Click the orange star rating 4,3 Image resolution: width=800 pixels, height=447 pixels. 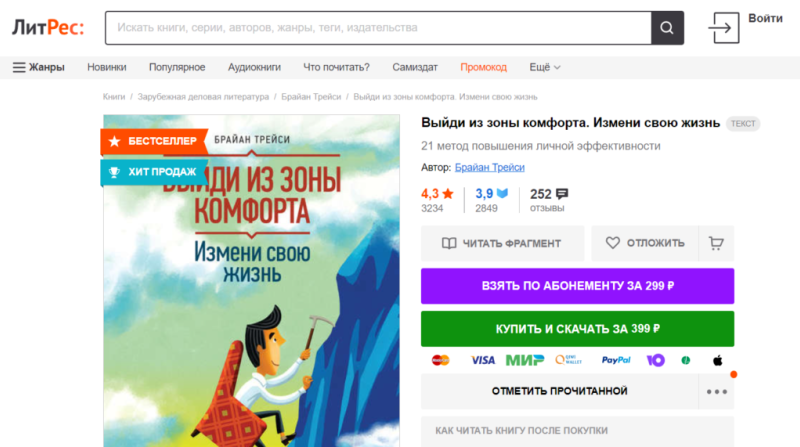pyautogui.click(x=437, y=194)
